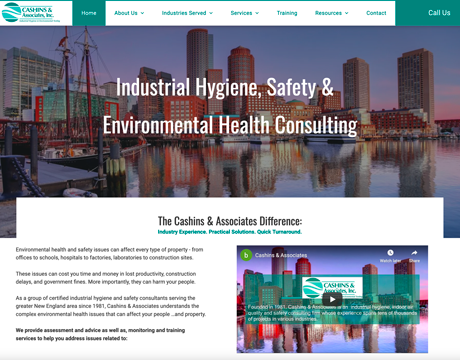Open the About Us menu
Screen dimensions: 460x360
[126, 13]
